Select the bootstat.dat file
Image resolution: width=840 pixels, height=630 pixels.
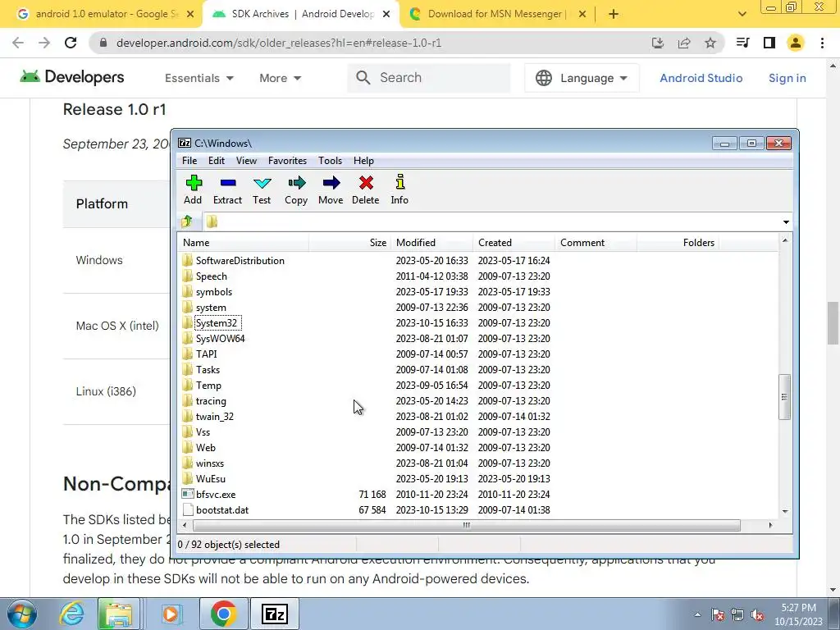click(221, 510)
